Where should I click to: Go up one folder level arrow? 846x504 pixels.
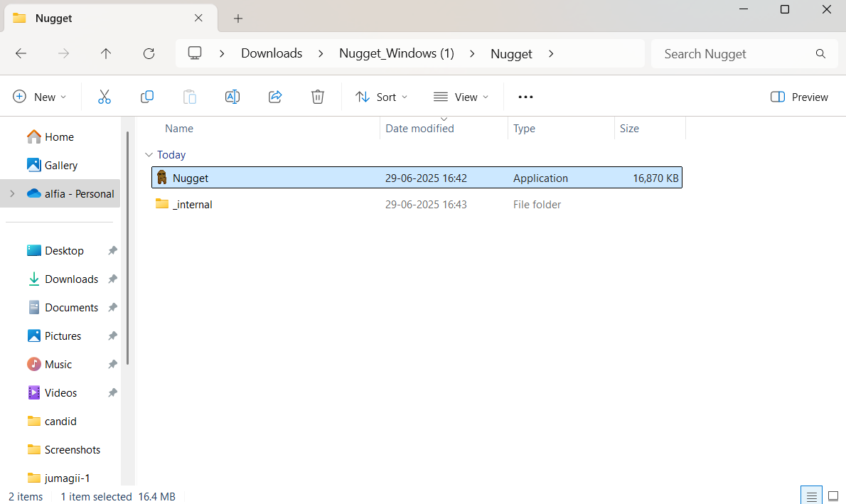tap(106, 53)
